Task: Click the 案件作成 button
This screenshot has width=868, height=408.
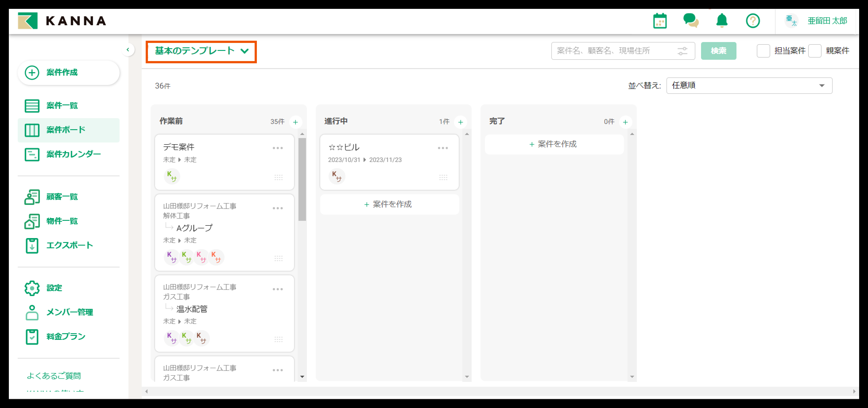Action: point(68,72)
